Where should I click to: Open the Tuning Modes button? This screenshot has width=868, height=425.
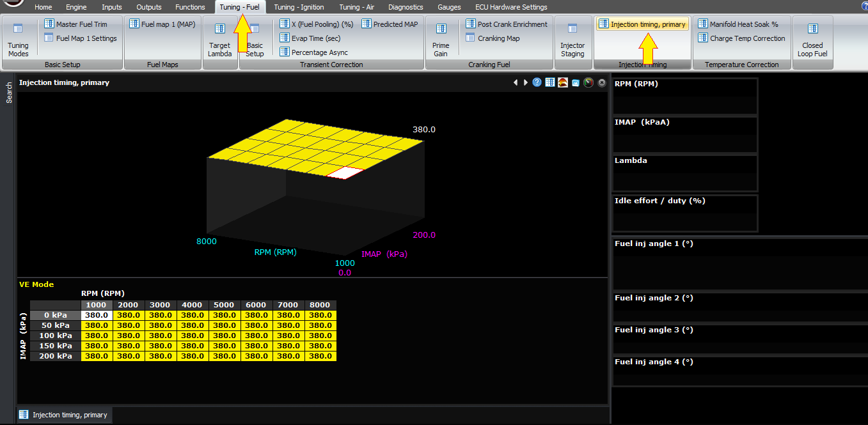coord(18,40)
